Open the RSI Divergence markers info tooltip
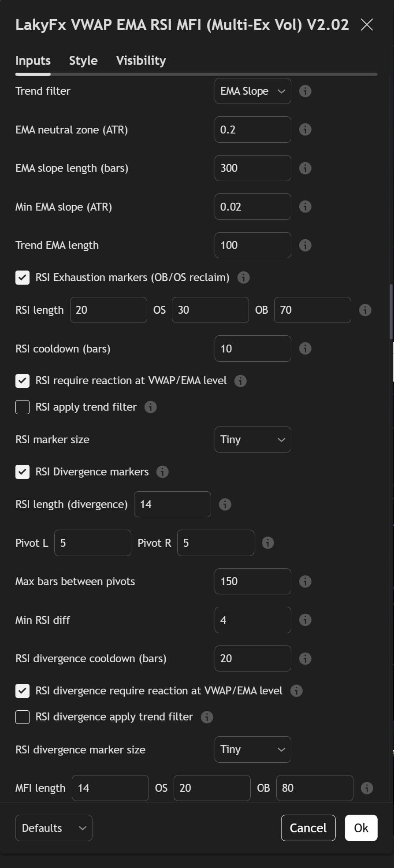 [162, 471]
